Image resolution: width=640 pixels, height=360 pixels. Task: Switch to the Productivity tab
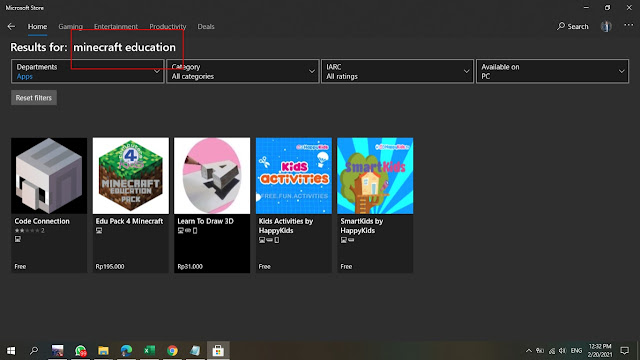(x=168, y=27)
